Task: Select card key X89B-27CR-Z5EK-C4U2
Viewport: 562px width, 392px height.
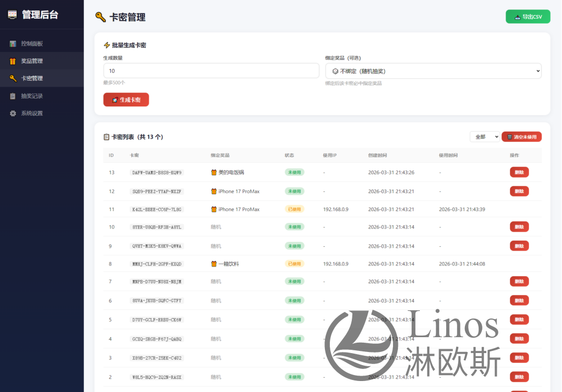Action: 156,358
